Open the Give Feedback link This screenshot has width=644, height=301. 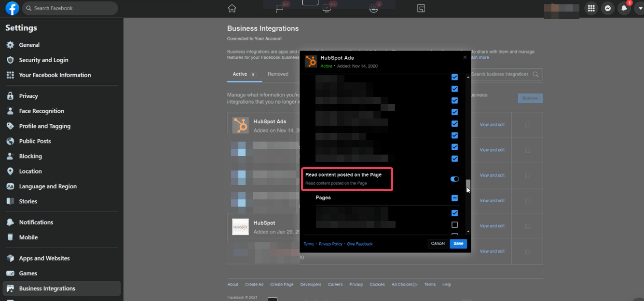[x=360, y=244]
